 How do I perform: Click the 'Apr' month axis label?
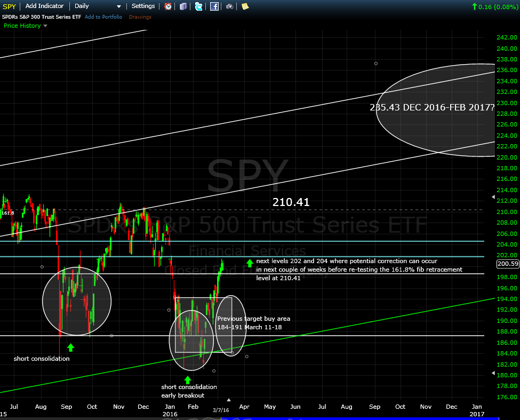point(244,407)
